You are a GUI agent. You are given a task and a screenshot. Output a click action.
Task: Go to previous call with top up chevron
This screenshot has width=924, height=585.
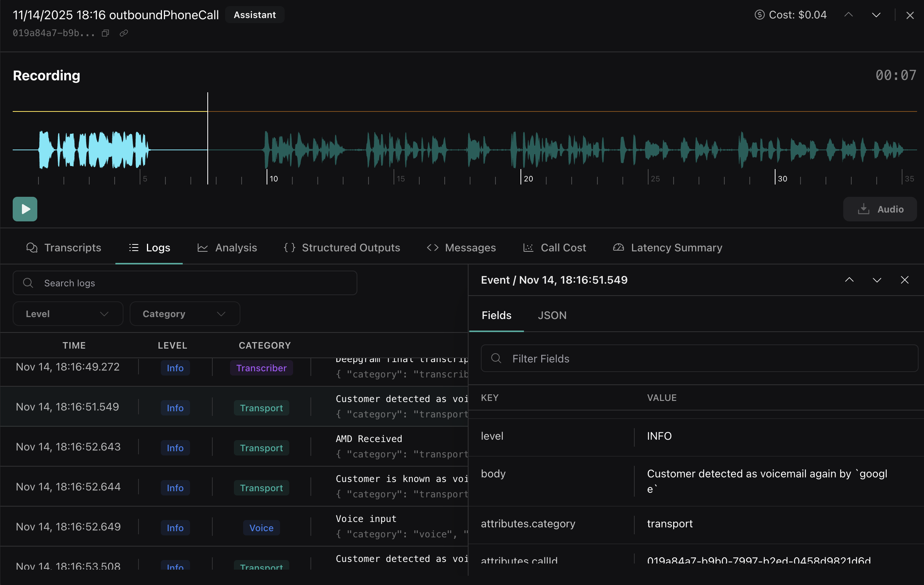pyautogui.click(x=849, y=15)
